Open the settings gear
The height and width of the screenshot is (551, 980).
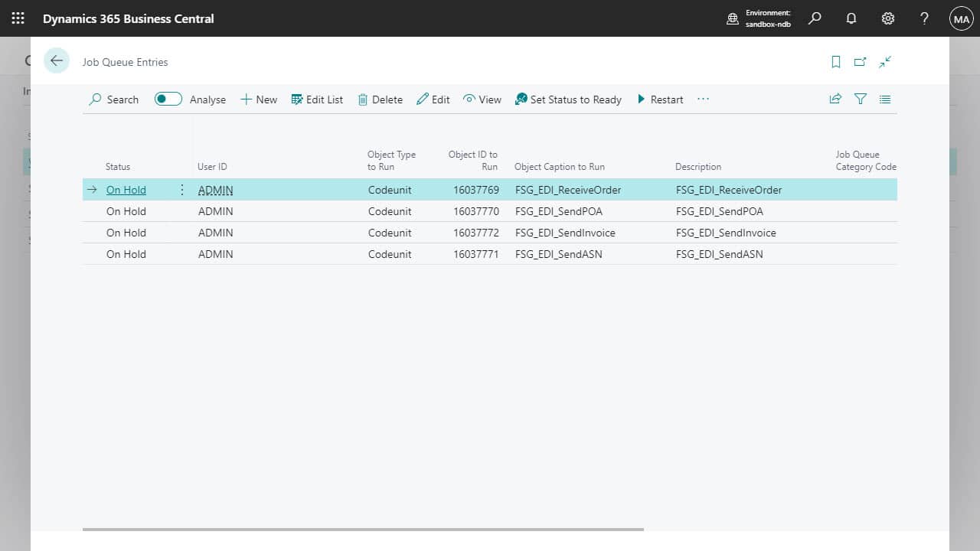pyautogui.click(x=887, y=18)
